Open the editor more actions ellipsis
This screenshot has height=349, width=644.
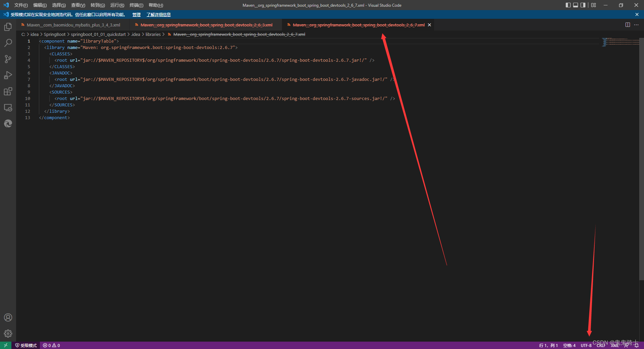(636, 25)
